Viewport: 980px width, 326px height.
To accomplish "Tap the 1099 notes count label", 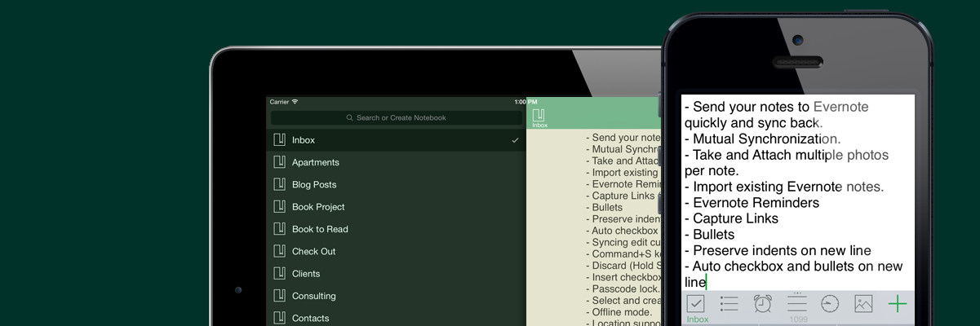I will pyautogui.click(x=797, y=319).
